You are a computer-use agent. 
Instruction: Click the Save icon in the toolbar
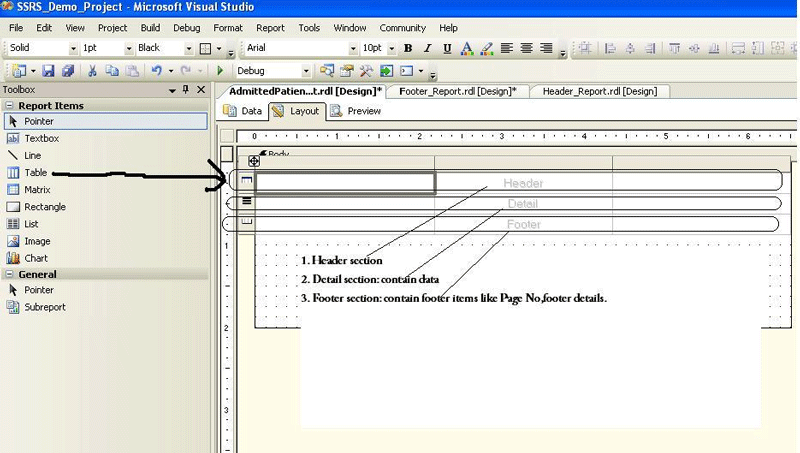[47, 71]
